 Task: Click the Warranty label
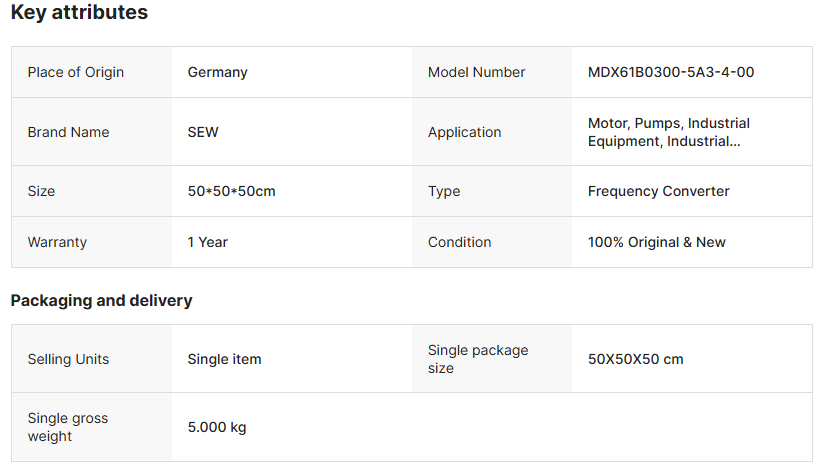click(57, 242)
